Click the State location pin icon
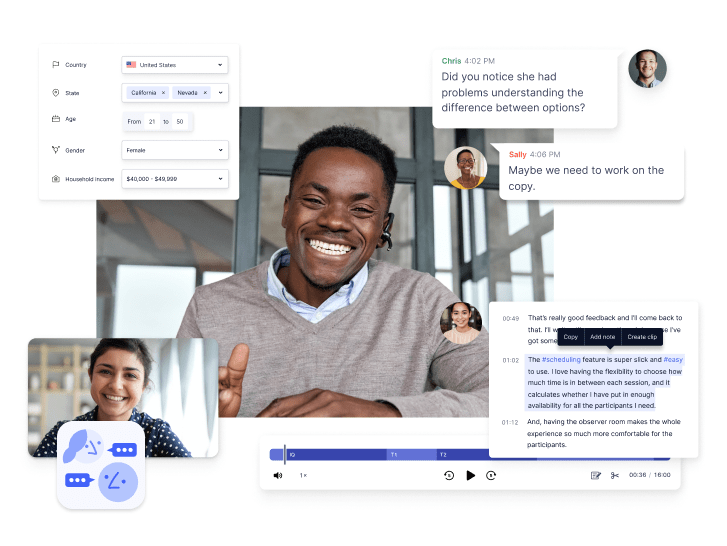727x546 pixels. pyautogui.click(x=56, y=93)
